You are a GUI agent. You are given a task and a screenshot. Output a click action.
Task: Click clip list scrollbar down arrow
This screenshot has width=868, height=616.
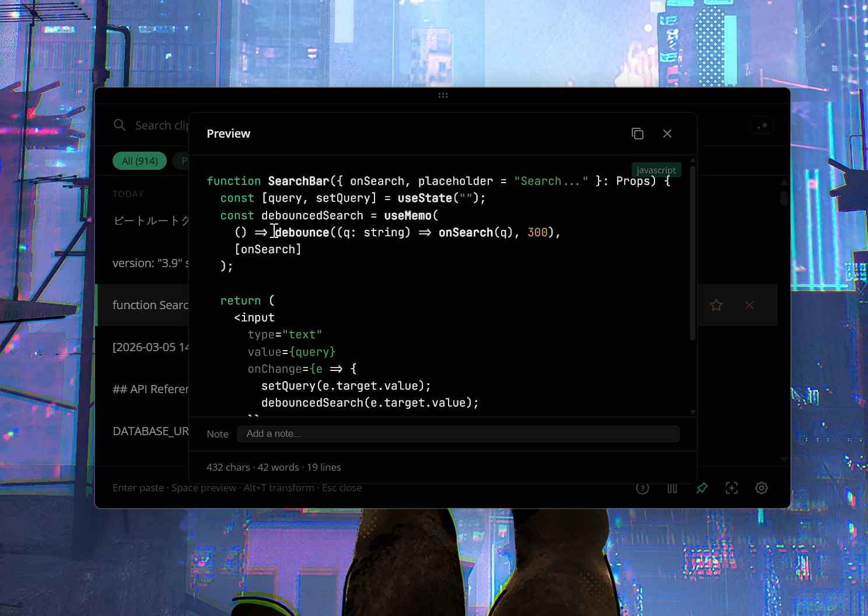pyautogui.click(x=784, y=460)
